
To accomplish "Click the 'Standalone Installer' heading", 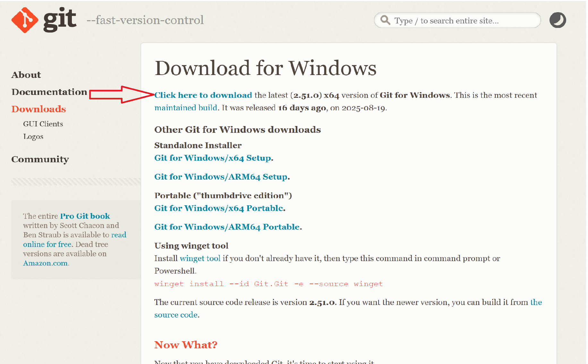I will click(198, 145).
